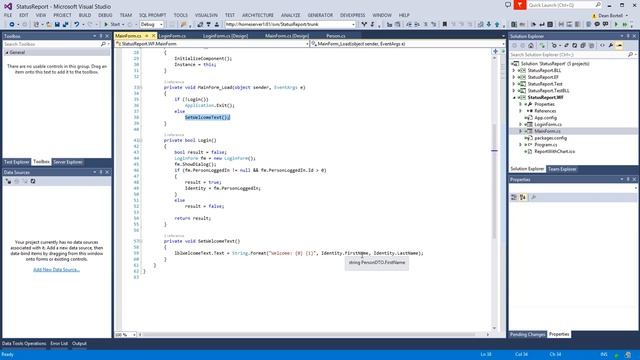Click the Undo arrow icon
Image resolution: width=640 pixels, height=360 pixels.
tap(76, 24)
